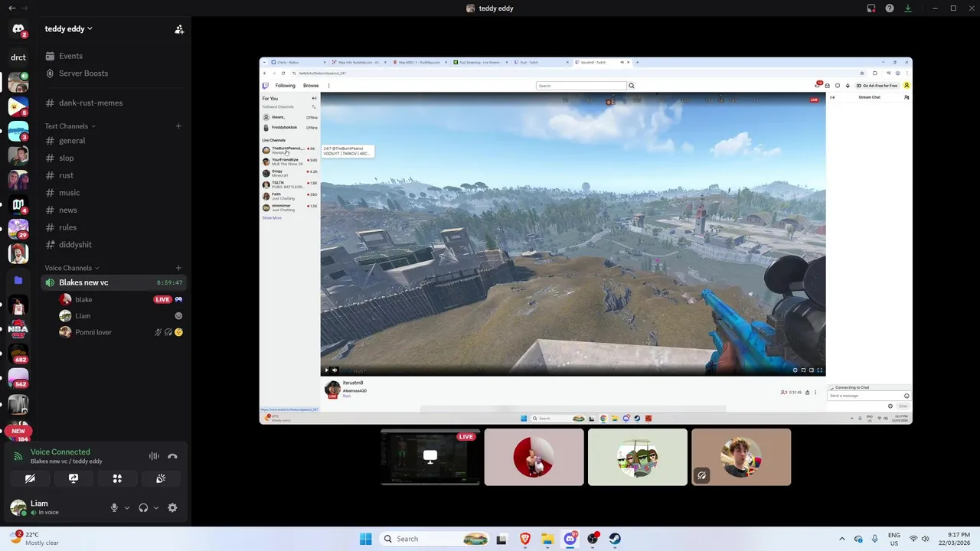Click the LIVE badge next to blake

[x=162, y=300]
